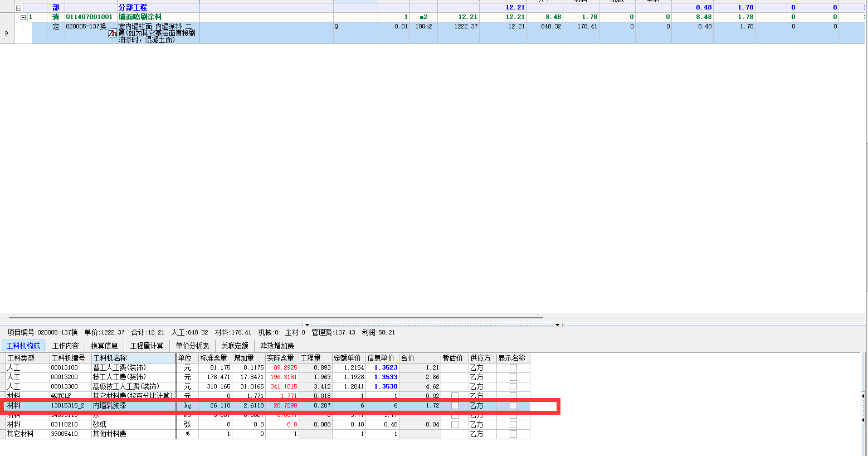868x456 pixels.
Task: Click the 工料类型 column header
Action: click(27, 358)
